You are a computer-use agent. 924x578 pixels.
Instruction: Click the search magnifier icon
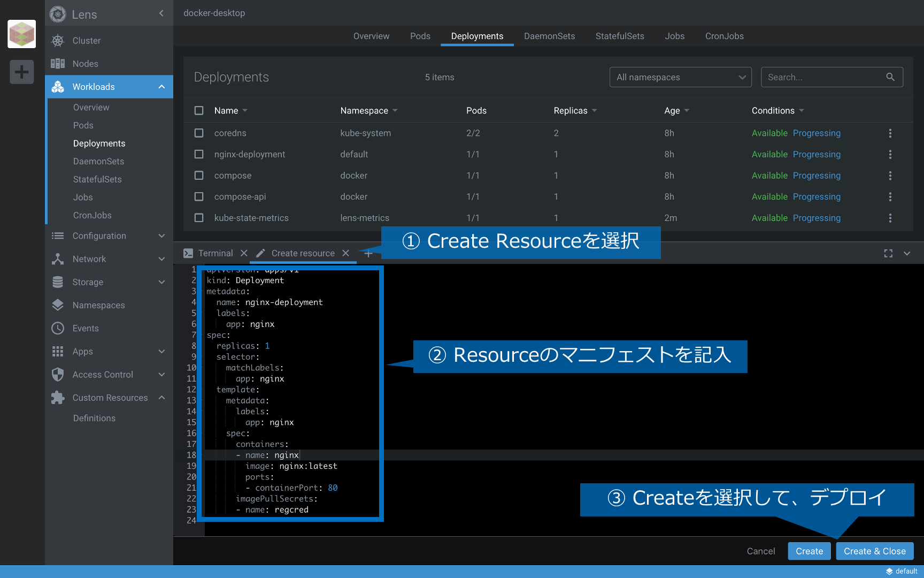[890, 77]
